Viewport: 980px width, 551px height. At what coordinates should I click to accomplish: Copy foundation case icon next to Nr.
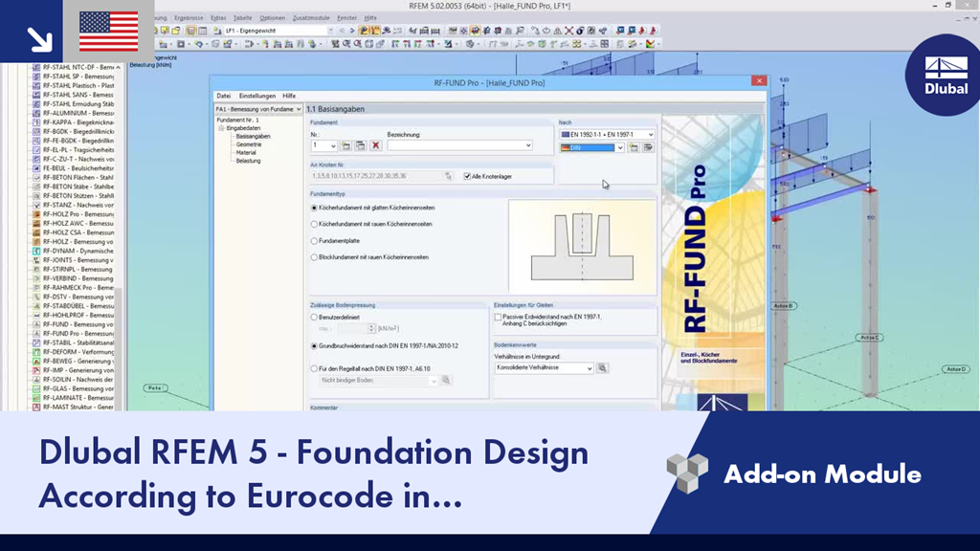(x=361, y=145)
